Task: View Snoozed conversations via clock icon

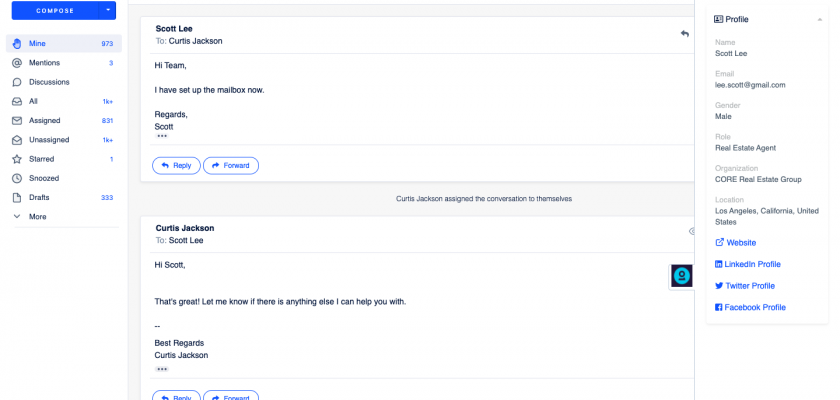Action: pyautogui.click(x=17, y=178)
